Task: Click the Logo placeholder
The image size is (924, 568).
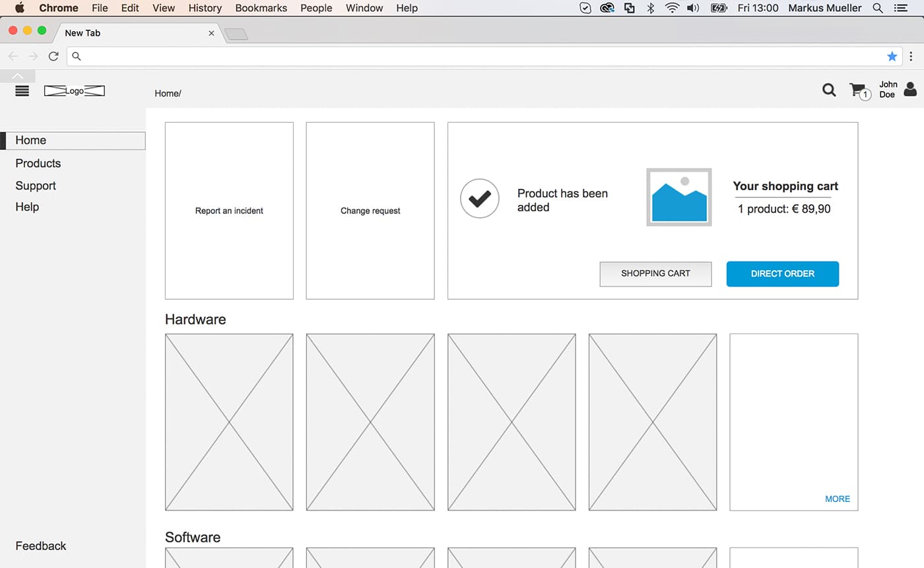Action: [74, 90]
